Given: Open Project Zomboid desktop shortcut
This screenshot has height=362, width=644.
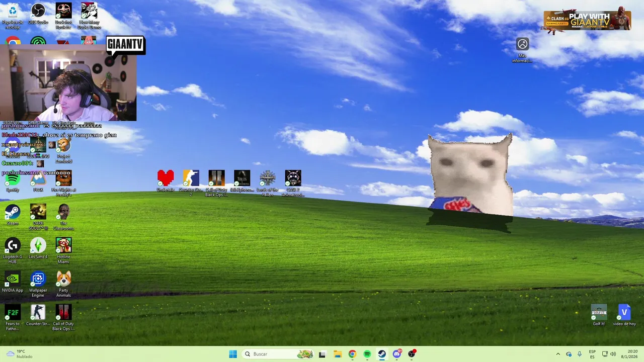Looking at the screenshot, I should (63, 150).
